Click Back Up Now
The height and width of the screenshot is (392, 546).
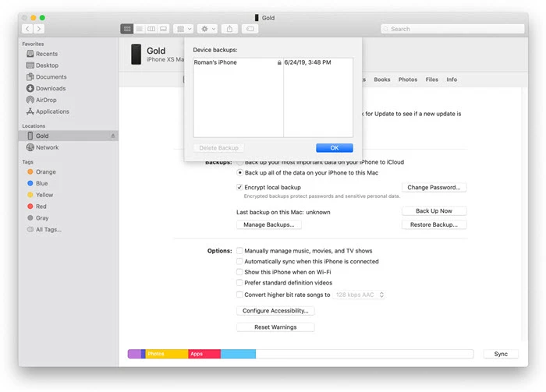tap(434, 210)
